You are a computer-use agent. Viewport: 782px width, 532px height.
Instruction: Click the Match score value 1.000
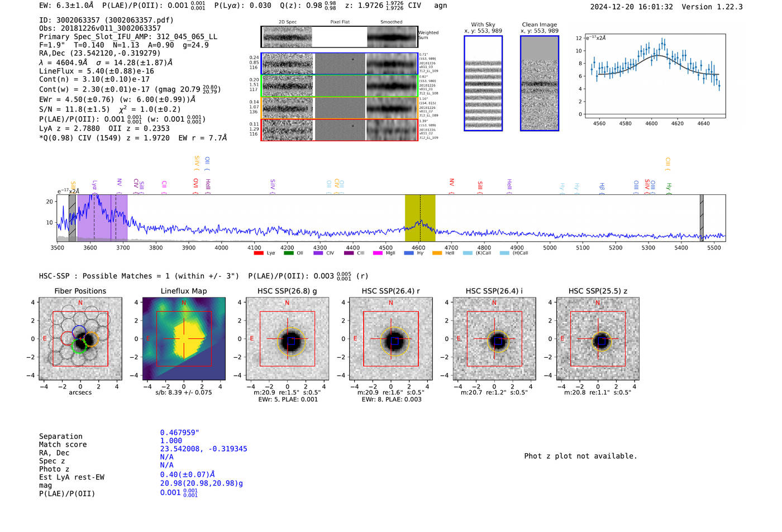tap(171, 441)
